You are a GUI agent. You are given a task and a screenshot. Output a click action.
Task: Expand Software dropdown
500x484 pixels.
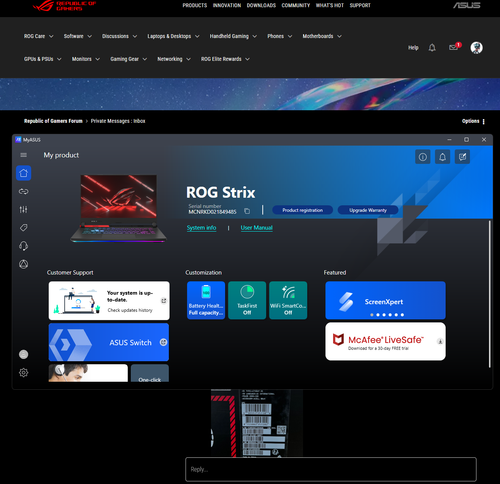click(78, 36)
